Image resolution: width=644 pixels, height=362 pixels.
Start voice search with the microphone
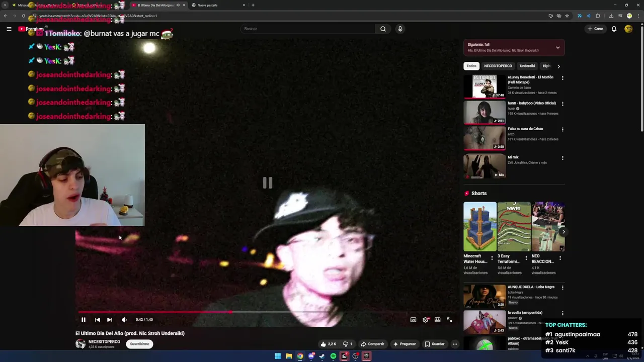click(x=400, y=29)
